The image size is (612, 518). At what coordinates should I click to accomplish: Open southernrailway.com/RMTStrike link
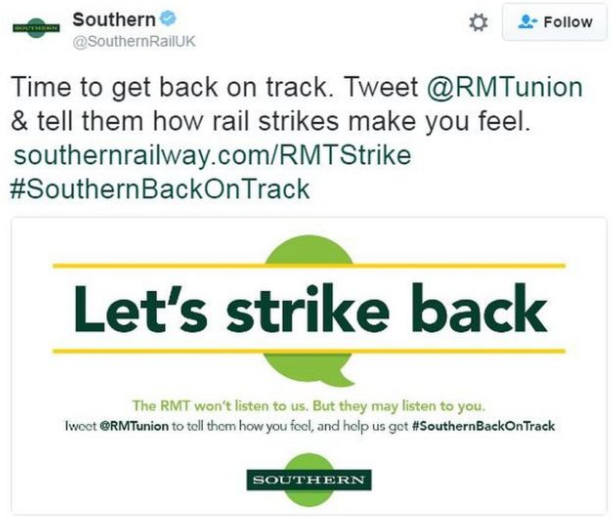(x=212, y=155)
